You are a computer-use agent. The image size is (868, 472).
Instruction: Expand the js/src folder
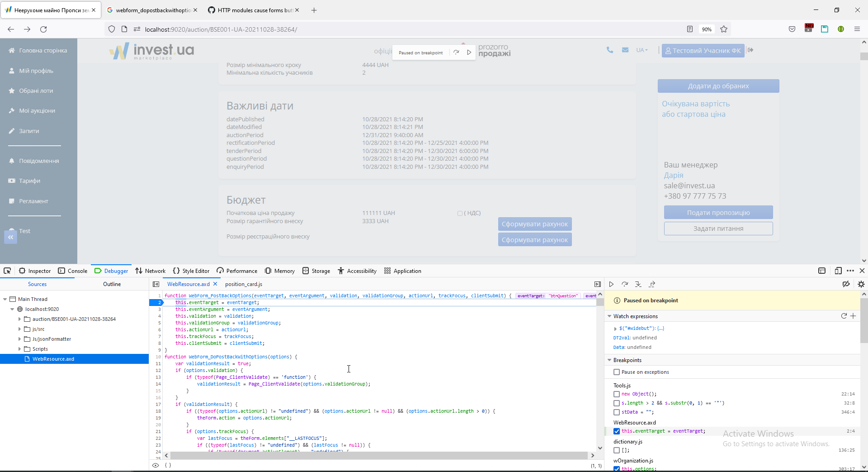point(19,329)
